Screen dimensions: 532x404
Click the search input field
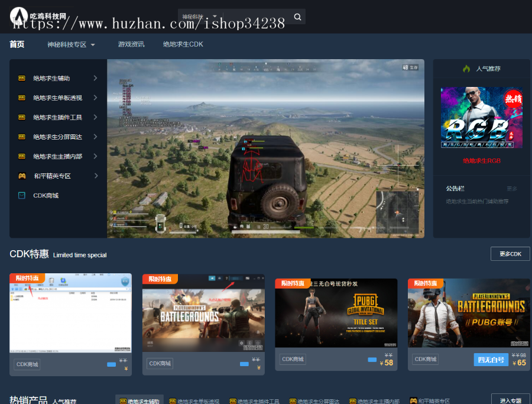(256, 17)
